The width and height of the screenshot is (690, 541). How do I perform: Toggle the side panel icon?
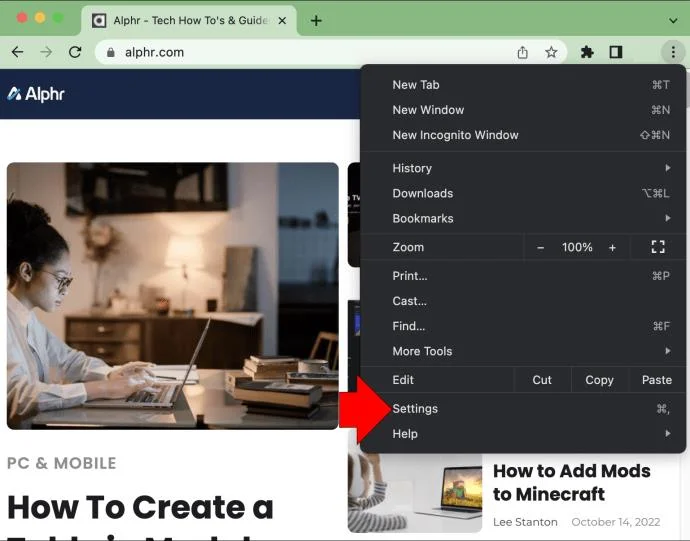coord(616,52)
